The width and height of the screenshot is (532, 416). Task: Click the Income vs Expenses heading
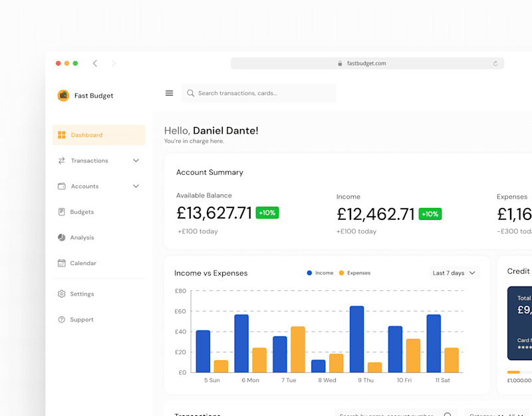pos(211,273)
